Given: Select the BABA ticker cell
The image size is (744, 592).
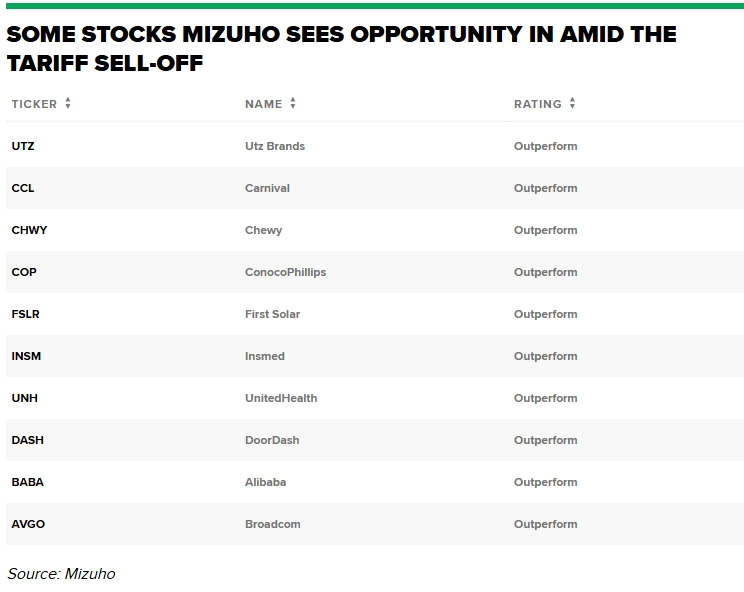Looking at the screenshot, I should [27, 482].
